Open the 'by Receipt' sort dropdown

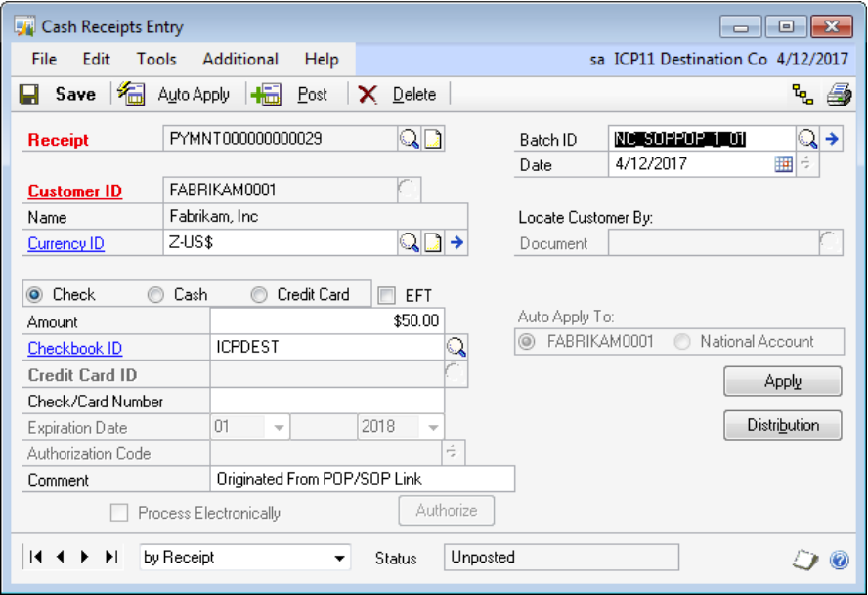pos(244,558)
